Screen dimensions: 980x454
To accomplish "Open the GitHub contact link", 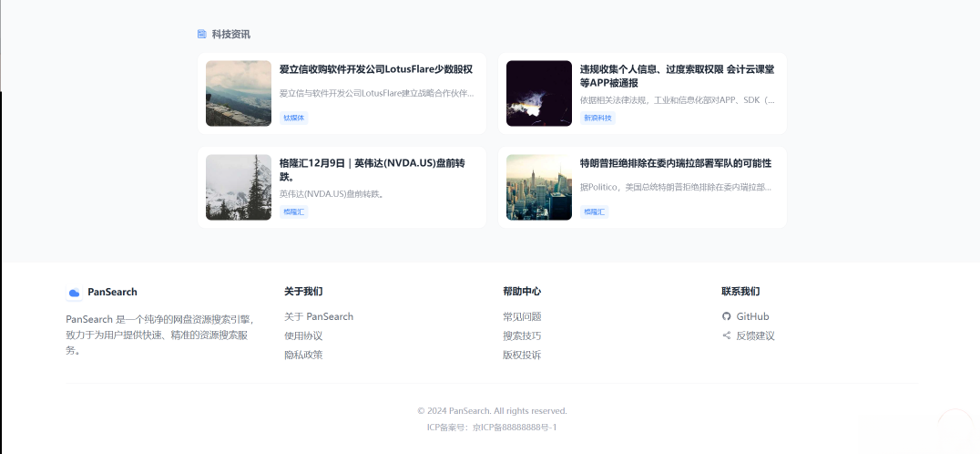I will [752, 316].
